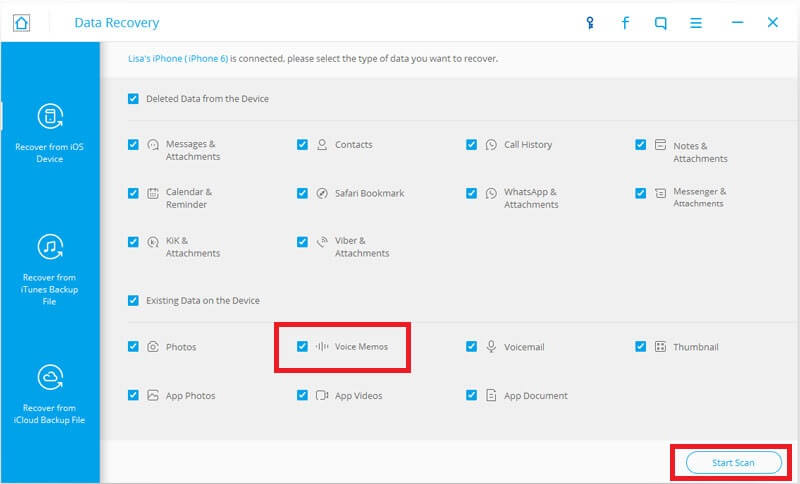Click the Start Scan button
The height and width of the screenshot is (484, 800).
point(734,463)
